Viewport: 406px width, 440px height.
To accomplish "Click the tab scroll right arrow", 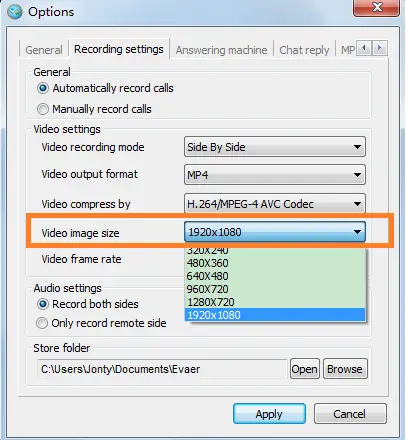I will pyautogui.click(x=379, y=48).
